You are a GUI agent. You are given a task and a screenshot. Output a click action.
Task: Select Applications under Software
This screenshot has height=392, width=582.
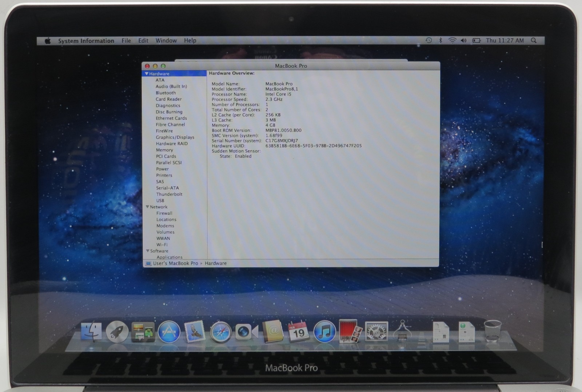pyautogui.click(x=170, y=257)
